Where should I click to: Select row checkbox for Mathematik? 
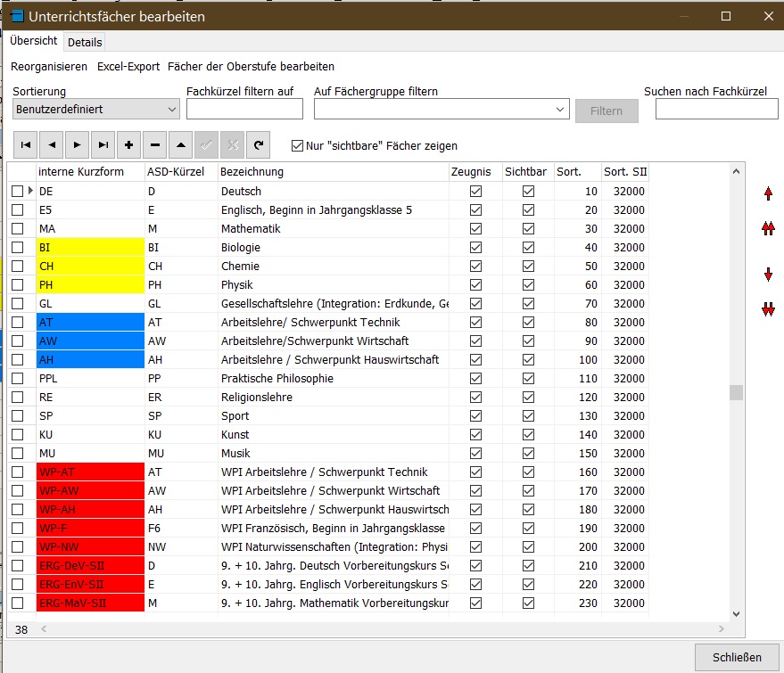pyautogui.click(x=18, y=229)
